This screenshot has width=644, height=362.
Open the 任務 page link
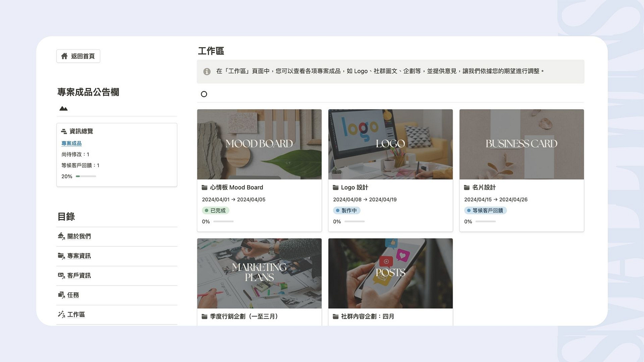(73, 295)
